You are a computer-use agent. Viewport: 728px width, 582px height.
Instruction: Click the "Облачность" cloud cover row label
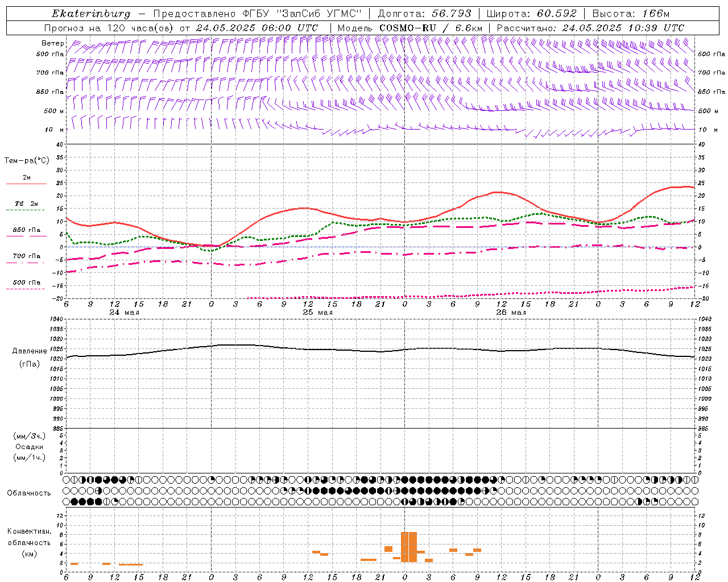[x=29, y=493]
